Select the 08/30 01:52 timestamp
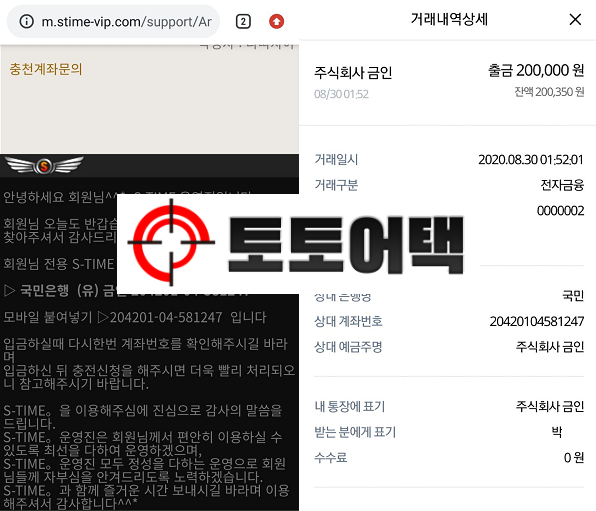This screenshot has height=511, width=596. 341,94
